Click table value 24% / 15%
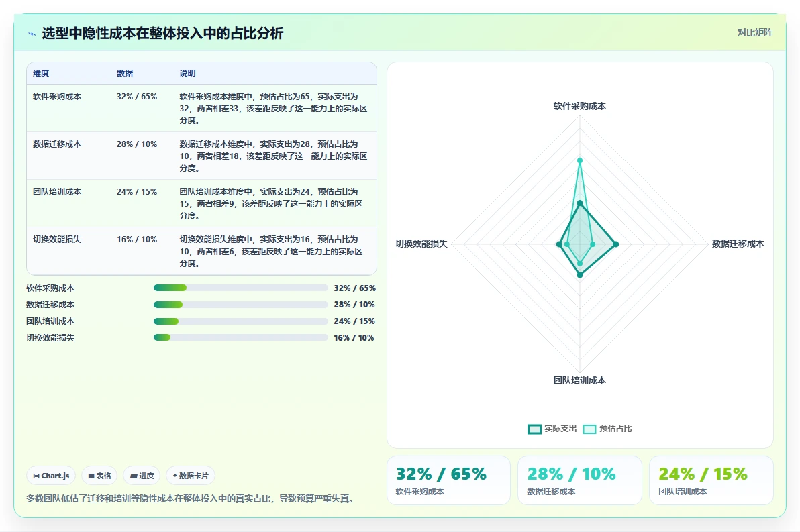The height and width of the screenshot is (532, 800). coord(137,192)
